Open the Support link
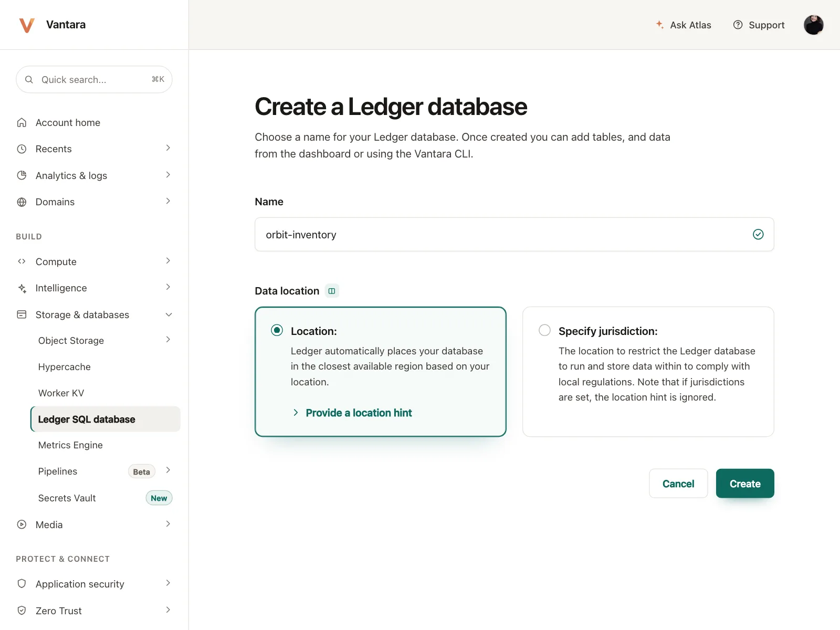 coord(759,25)
